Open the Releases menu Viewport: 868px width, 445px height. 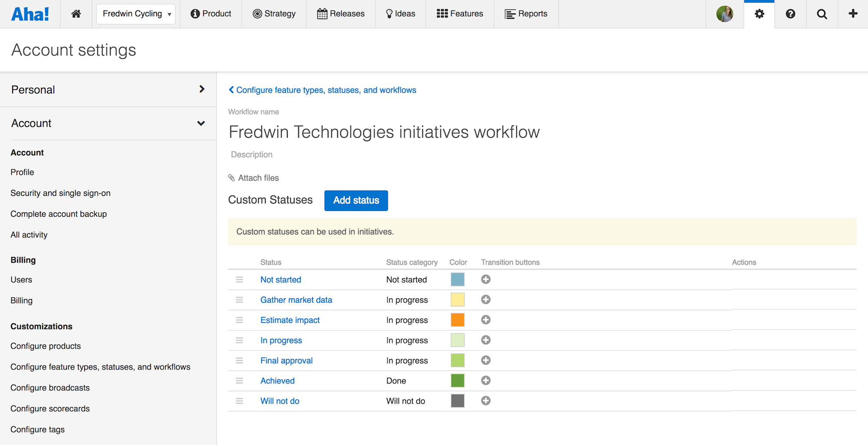click(341, 14)
